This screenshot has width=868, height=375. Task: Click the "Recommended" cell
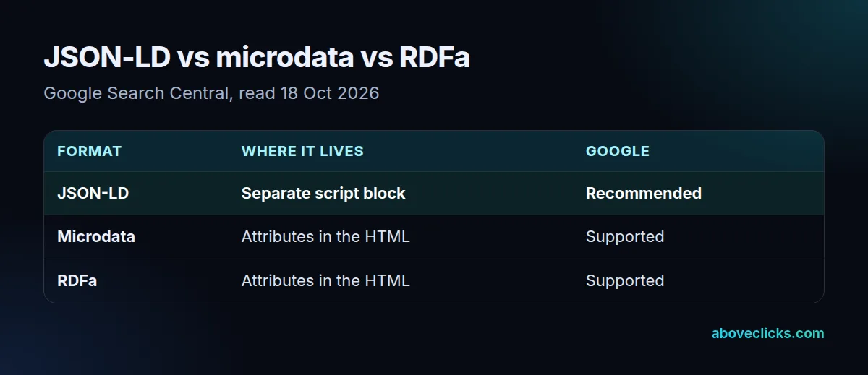[x=644, y=194]
